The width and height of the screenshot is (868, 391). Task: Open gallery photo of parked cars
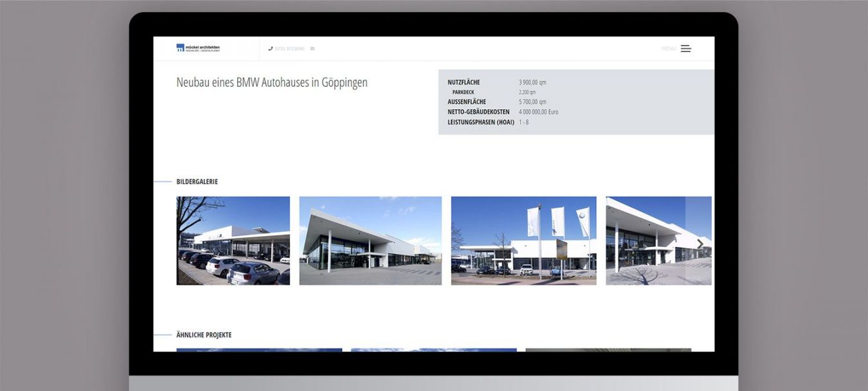coord(233,241)
